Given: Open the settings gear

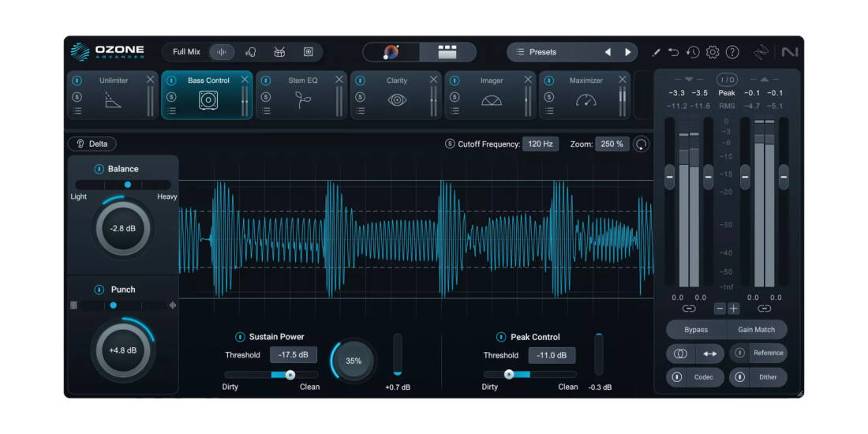Looking at the screenshot, I should point(713,52).
